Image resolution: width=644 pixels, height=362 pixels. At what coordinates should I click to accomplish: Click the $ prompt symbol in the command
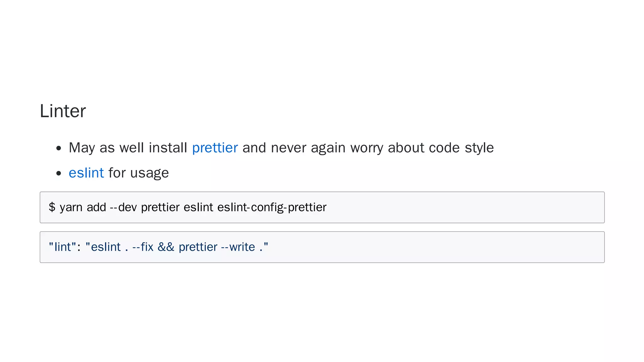(52, 207)
